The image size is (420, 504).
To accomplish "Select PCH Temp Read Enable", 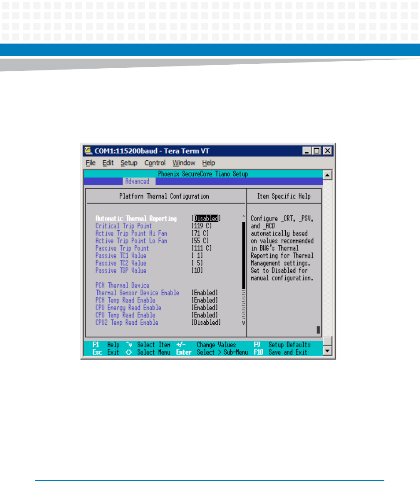I will [125, 300].
